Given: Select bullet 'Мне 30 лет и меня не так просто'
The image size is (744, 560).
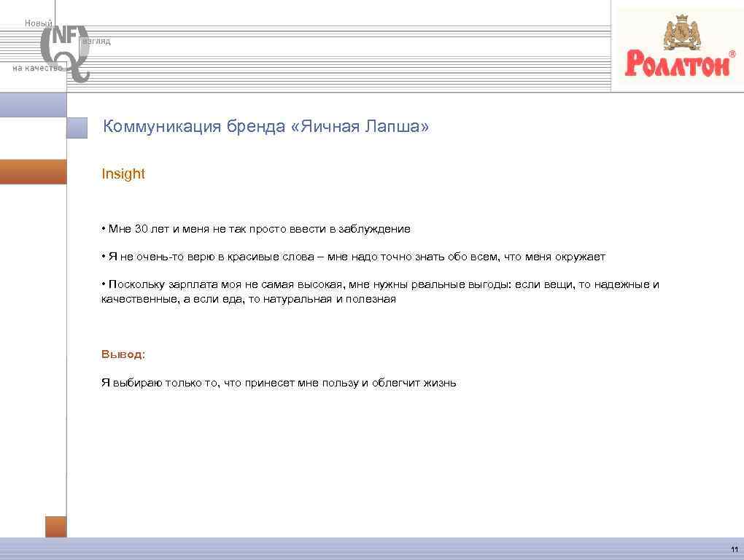Looking at the screenshot, I should (256, 229).
